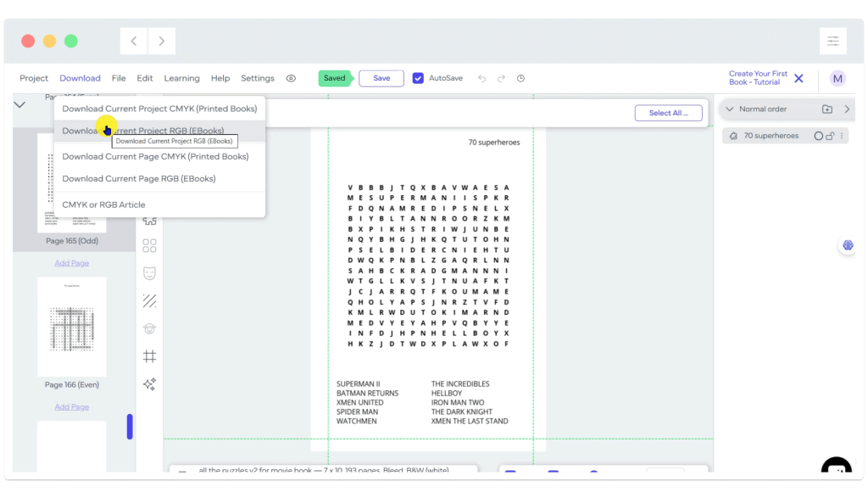868x498 pixels.
Task: Open Create Your First Book - Tutorial link
Action: coord(758,78)
